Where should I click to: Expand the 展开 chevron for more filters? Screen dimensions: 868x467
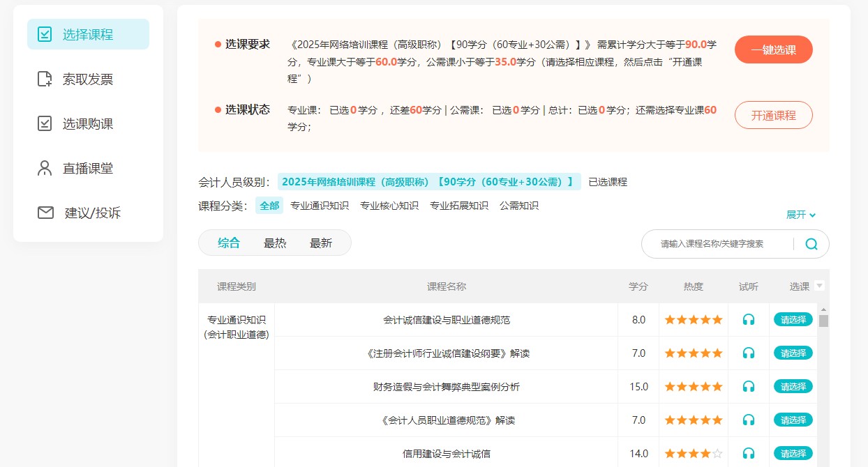click(800, 215)
